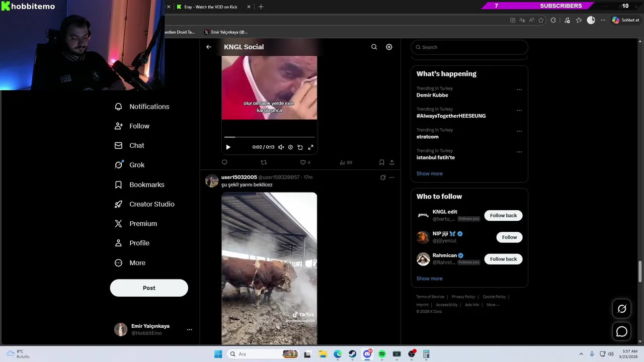This screenshot has height=362, width=644.
Task: Open Grok in sidebar
Action: [130, 165]
